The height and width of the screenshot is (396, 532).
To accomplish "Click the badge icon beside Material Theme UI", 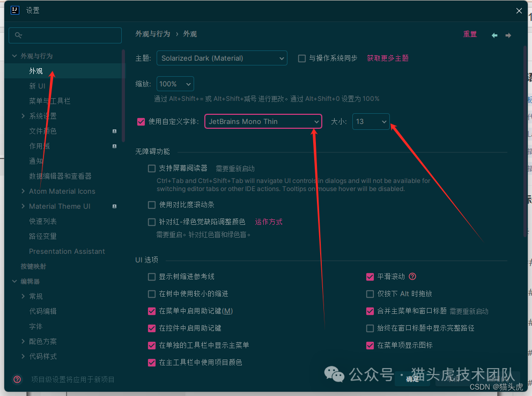I will 114,206.
